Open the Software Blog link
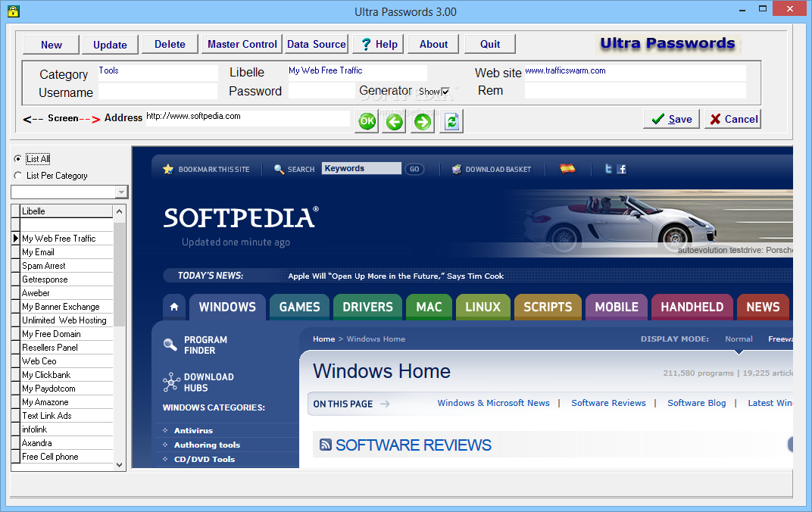The width and height of the screenshot is (812, 512). point(697,403)
